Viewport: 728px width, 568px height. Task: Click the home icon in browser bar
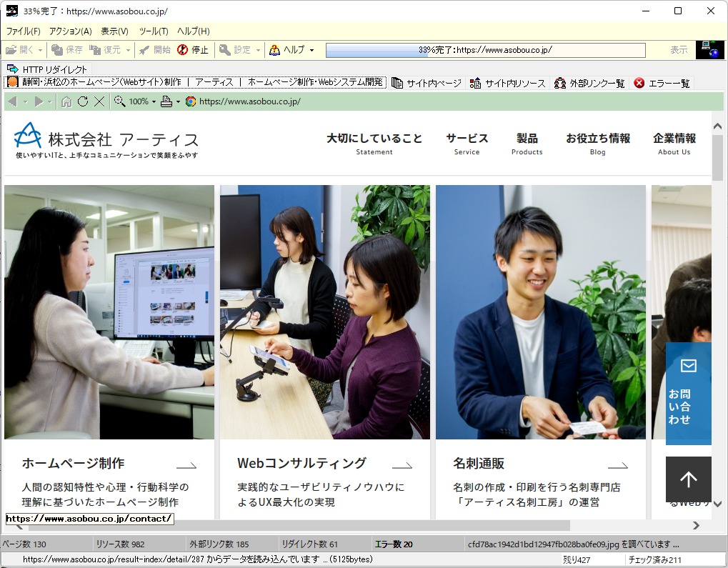(66, 101)
